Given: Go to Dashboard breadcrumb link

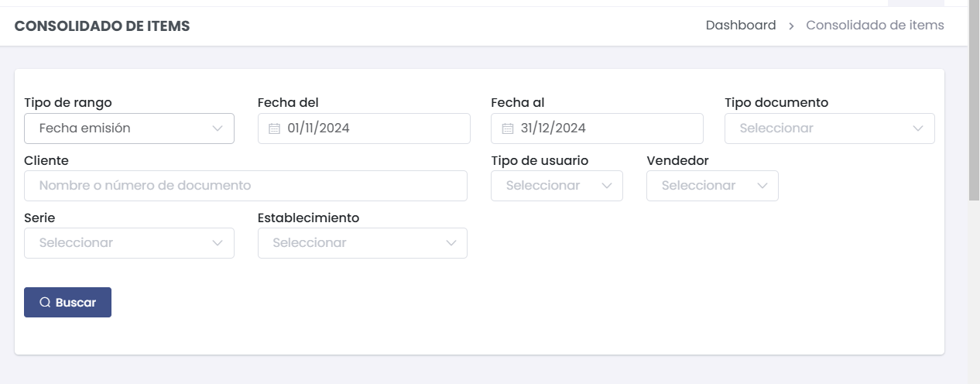Looking at the screenshot, I should [741, 26].
